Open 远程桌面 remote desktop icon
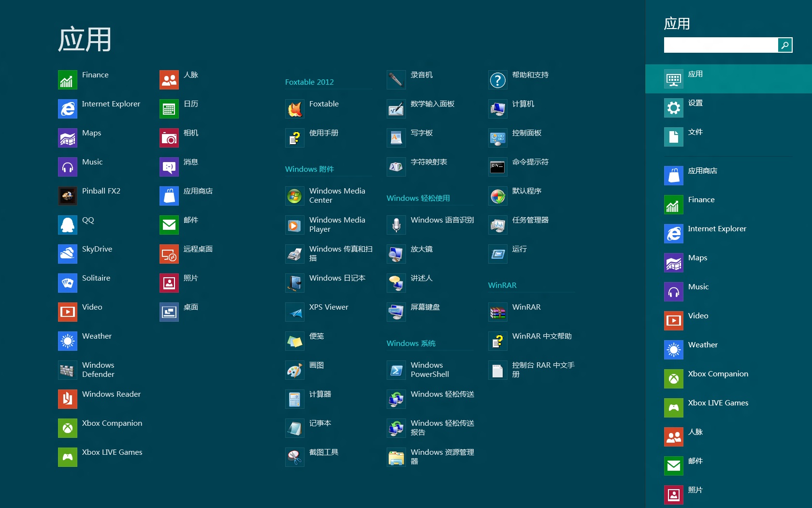The width and height of the screenshot is (812, 508). (169, 254)
